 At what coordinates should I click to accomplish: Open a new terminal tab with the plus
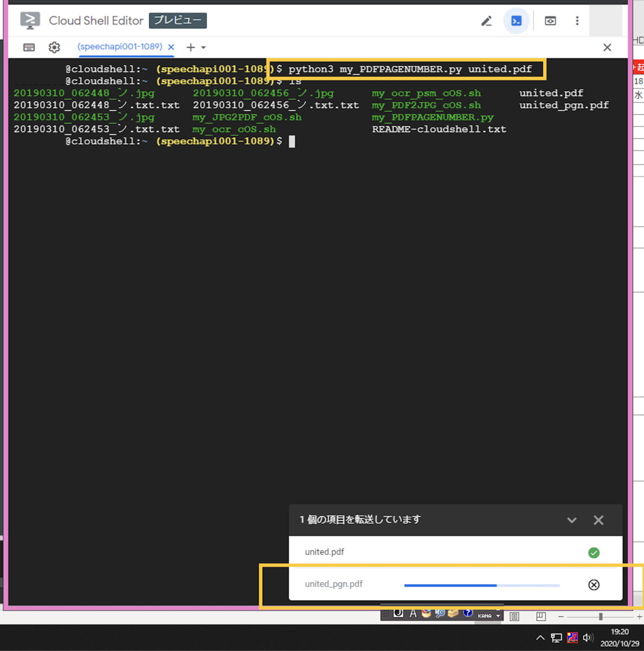coord(190,47)
